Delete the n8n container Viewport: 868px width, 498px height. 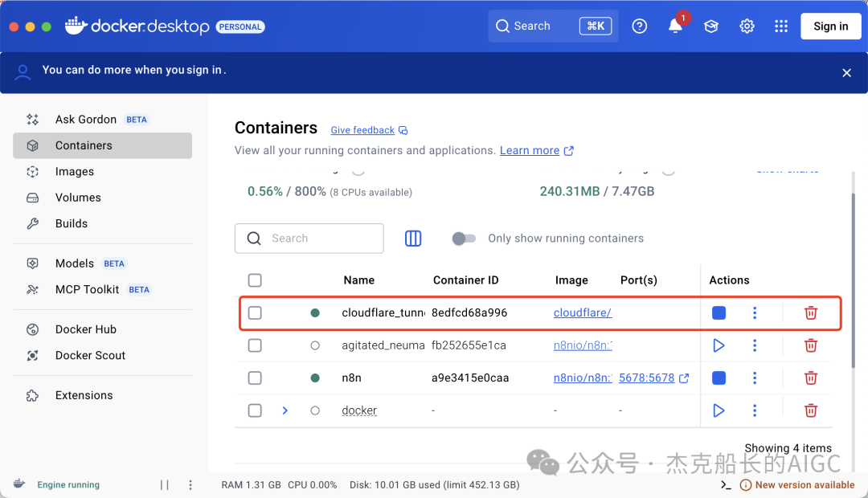pos(810,378)
